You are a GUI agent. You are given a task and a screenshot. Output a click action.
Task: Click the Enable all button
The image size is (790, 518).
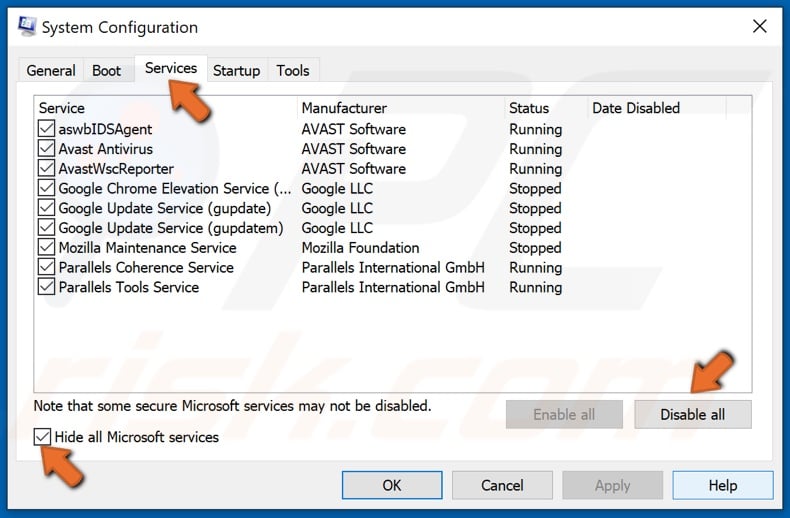564,414
